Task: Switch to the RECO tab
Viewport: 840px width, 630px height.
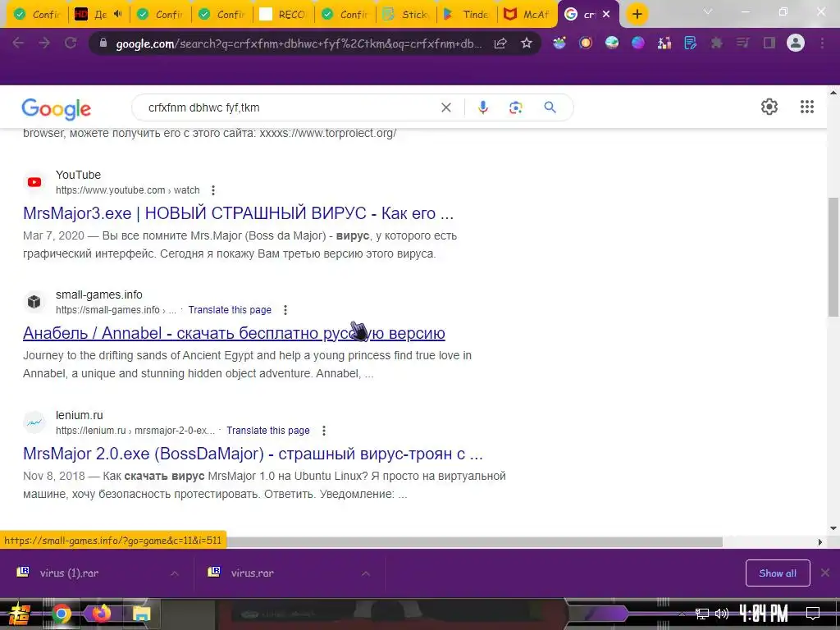Action: (283, 15)
